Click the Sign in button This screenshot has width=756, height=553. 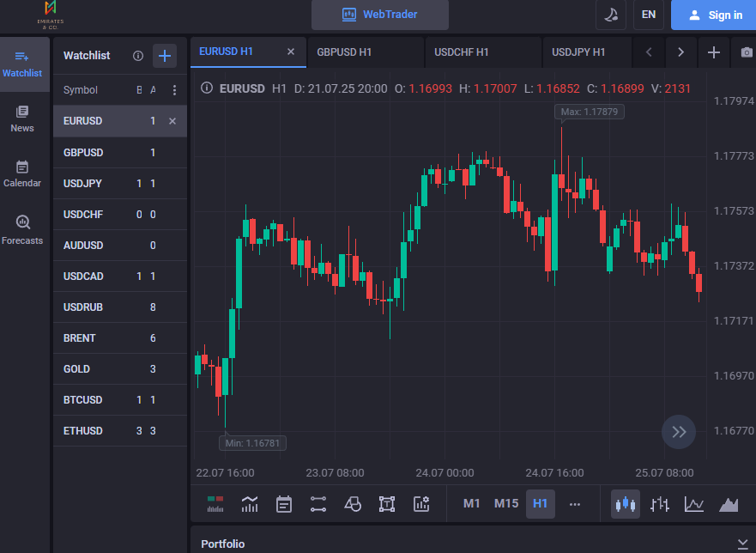(x=714, y=15)
